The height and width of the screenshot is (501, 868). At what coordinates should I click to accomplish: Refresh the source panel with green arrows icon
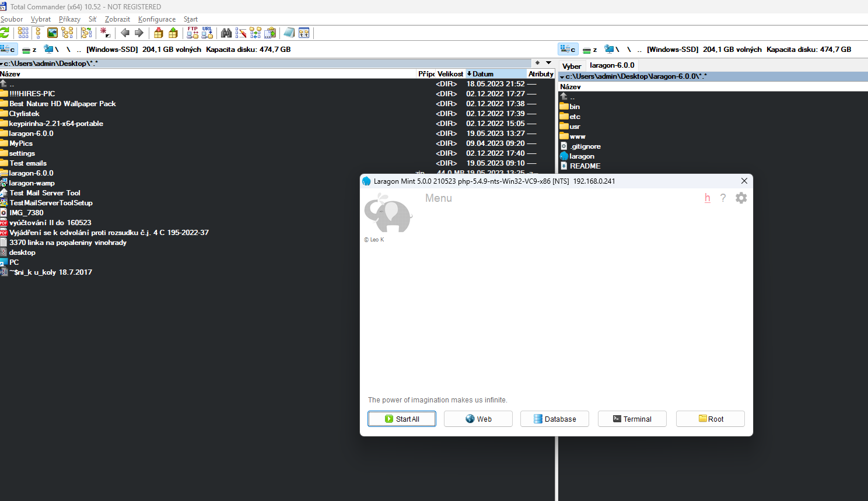[5, 33]
